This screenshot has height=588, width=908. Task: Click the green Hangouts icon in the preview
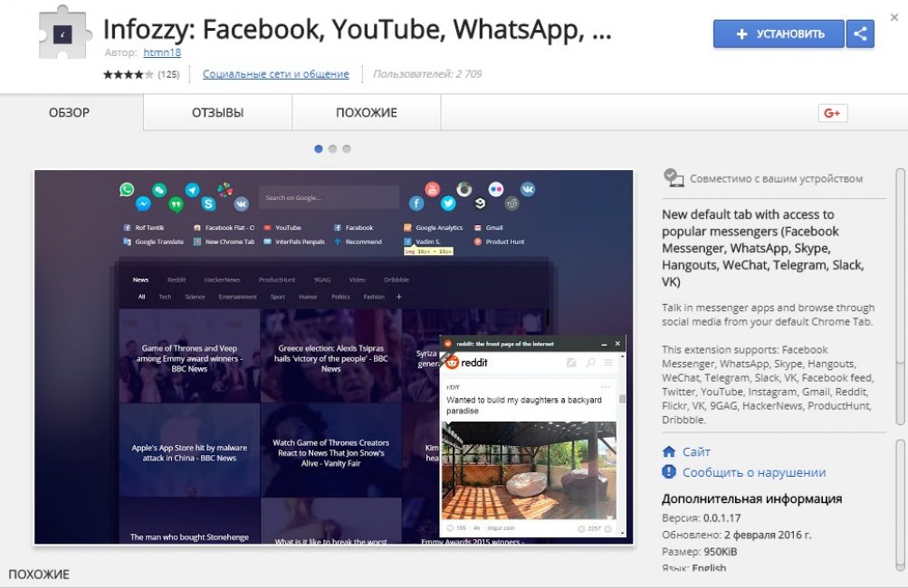[x=176, y=204]
